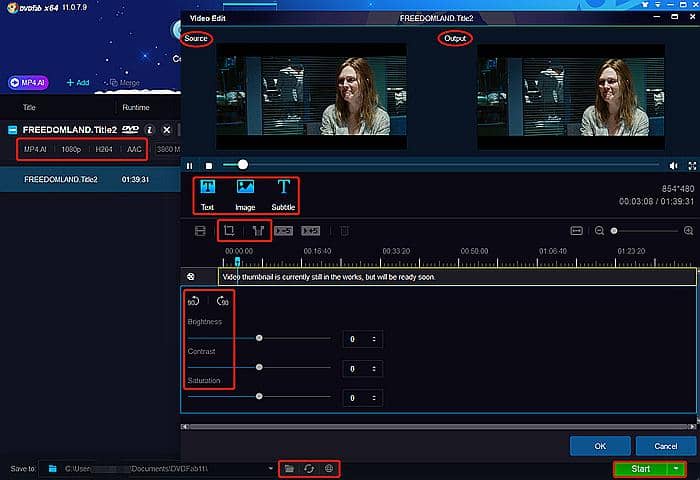700x480 pixels.
Task: Click the Brightness slider handle
Action: point(259,338)
